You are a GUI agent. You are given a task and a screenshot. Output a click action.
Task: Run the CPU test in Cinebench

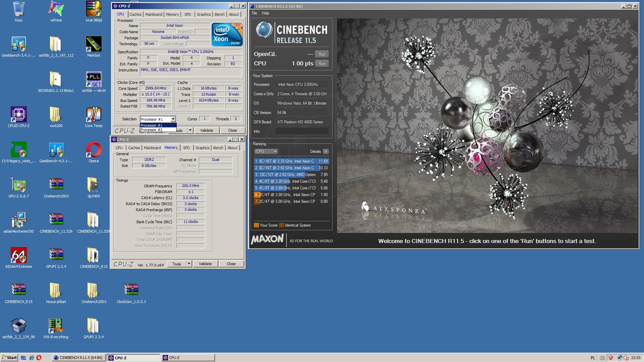pos(322,64)
